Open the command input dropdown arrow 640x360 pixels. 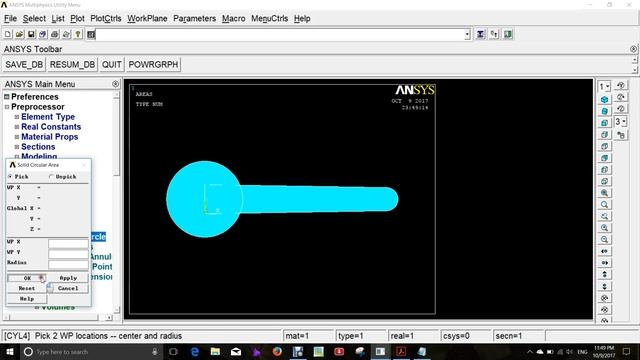467,35
